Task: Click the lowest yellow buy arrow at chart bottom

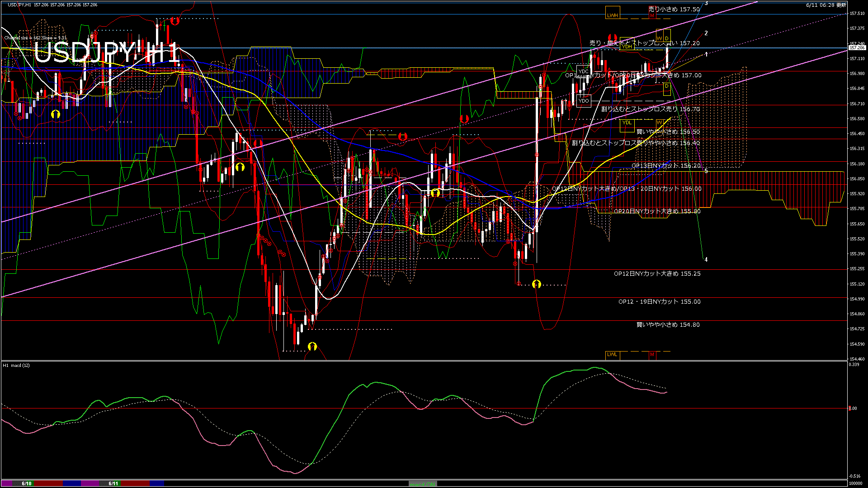Action: (312, 347)
